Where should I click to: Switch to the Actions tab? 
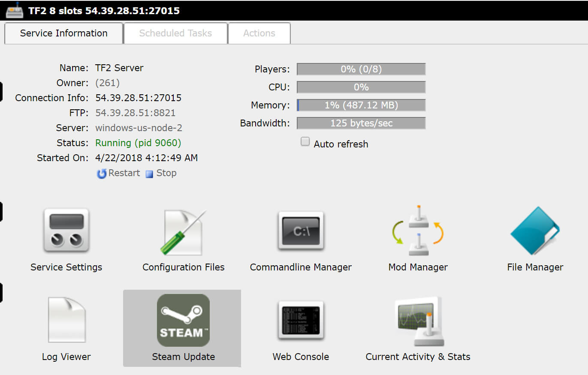(x=259, y=33)
